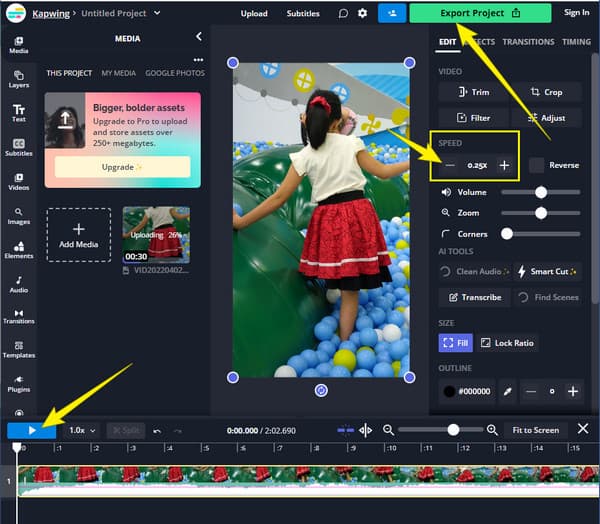
Task: Click the Kapwing logo icon
Action: pos(16,13)
